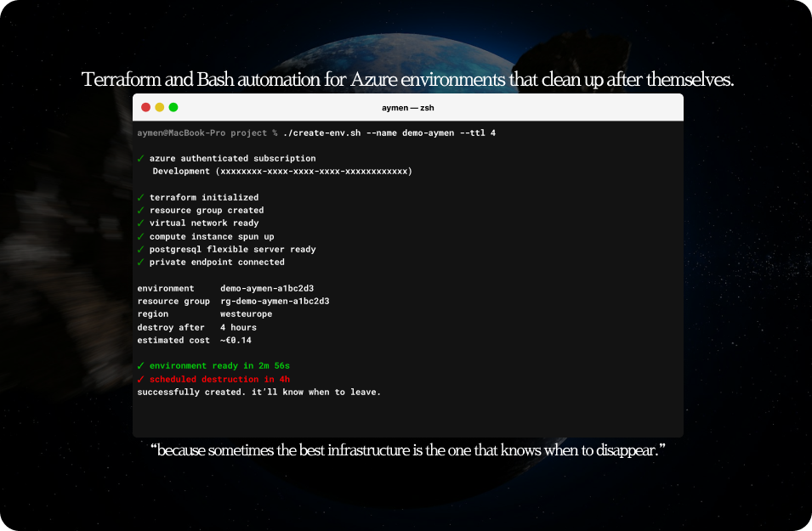Maximize the terminal with the green button
The width and height of the screenshot is (812, 531).
click(173, 107)
